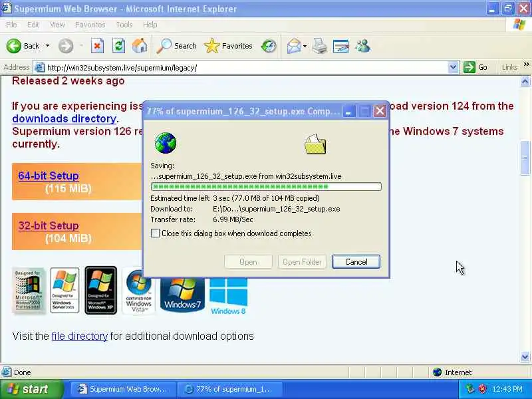Click the page icon in Address bar

[x=40, y=68]
